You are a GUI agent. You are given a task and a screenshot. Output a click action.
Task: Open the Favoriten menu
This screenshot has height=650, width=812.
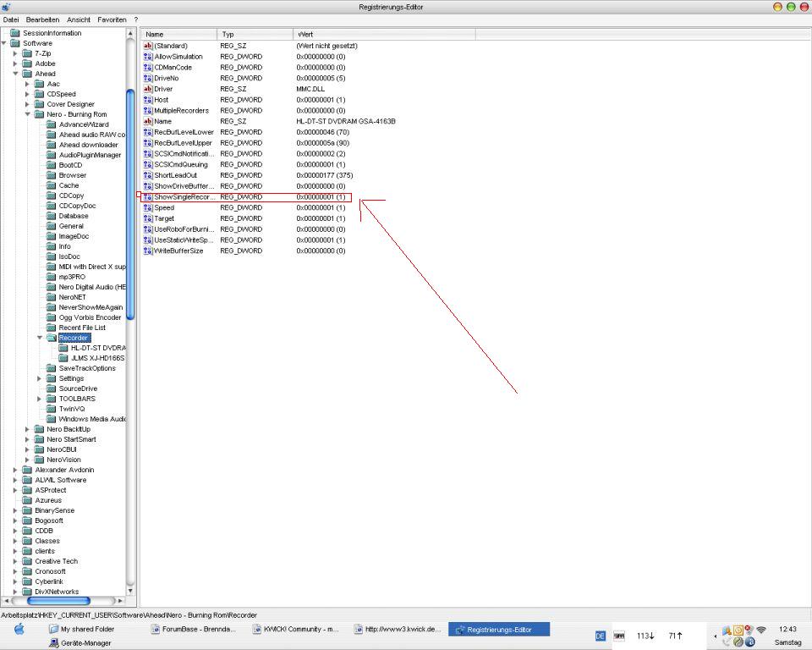tap(112, 19)
